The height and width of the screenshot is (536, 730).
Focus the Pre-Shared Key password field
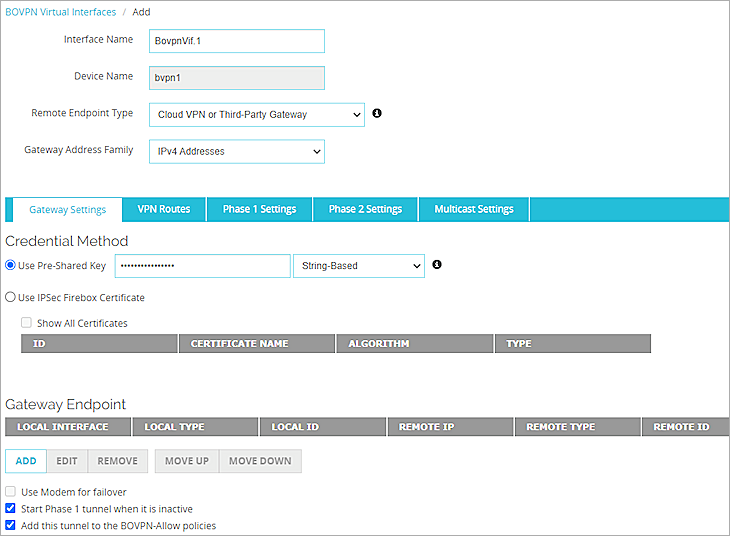click(202, 266)
